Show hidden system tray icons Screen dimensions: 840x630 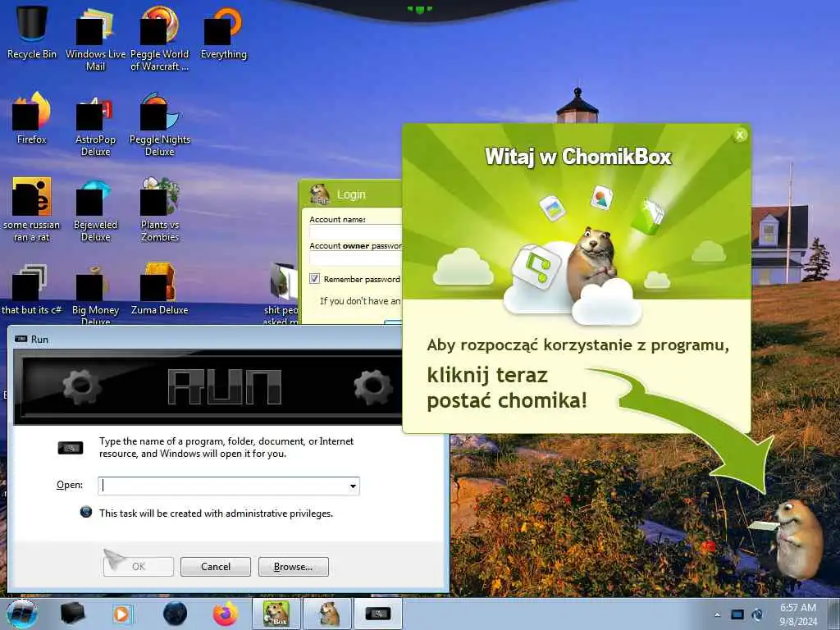click(717, 614)
